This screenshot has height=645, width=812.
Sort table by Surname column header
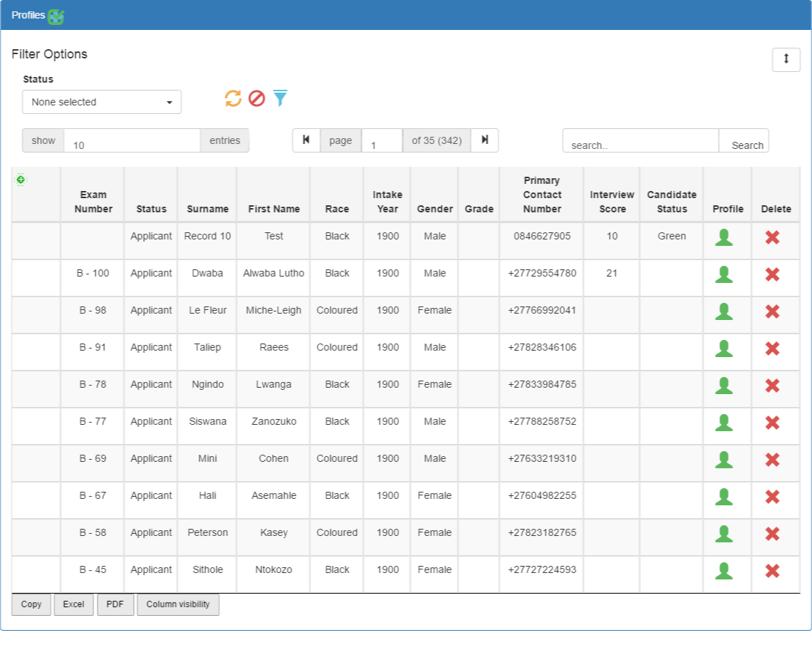[x=207, y=209]
